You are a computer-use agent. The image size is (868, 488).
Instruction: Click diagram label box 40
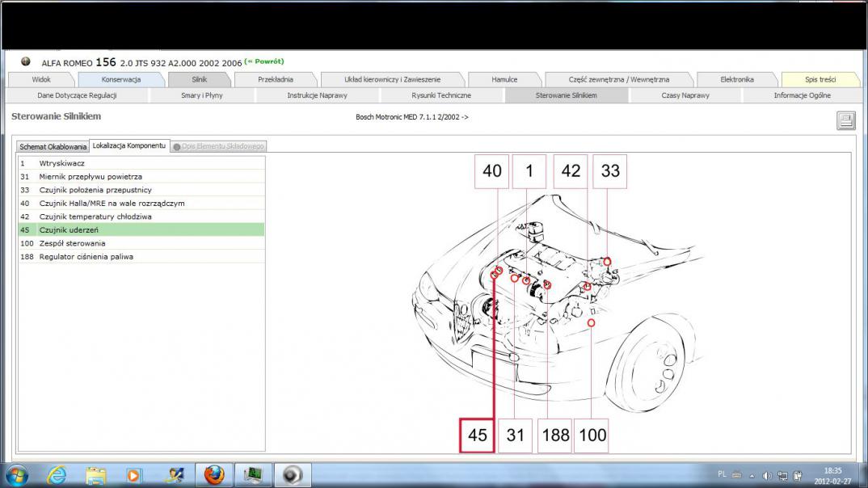point(491,171)
